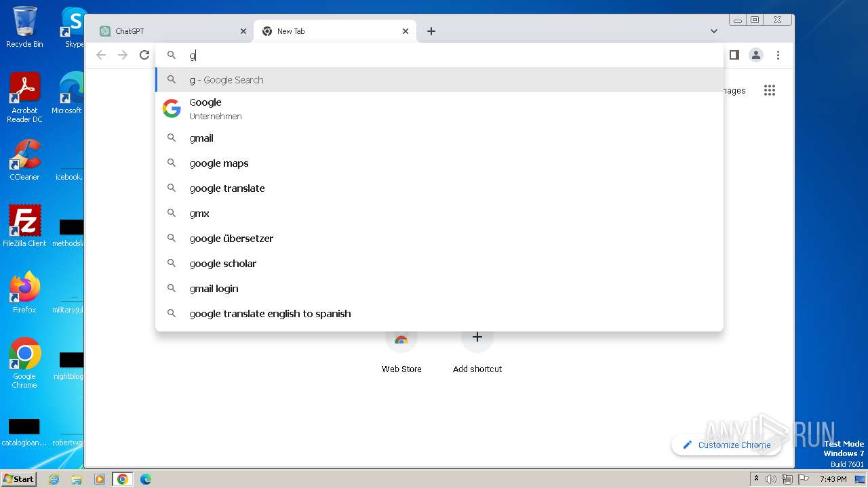Open Acrobat Reader DC desktop icon

point(24,98)
